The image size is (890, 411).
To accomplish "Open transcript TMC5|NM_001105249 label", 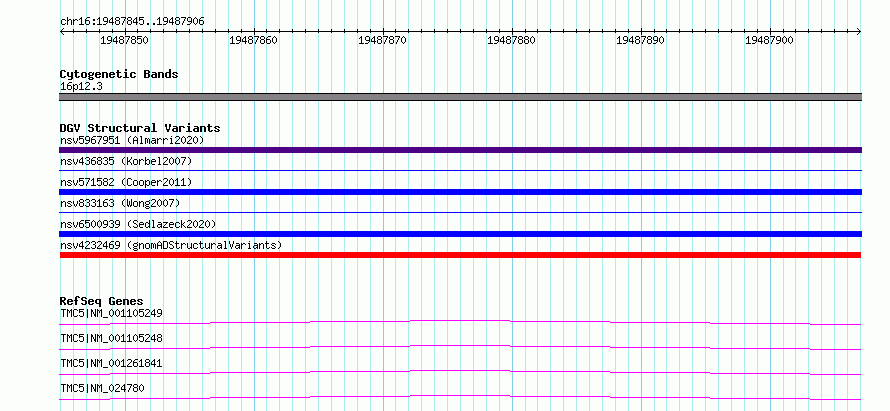I will [111, 313].
